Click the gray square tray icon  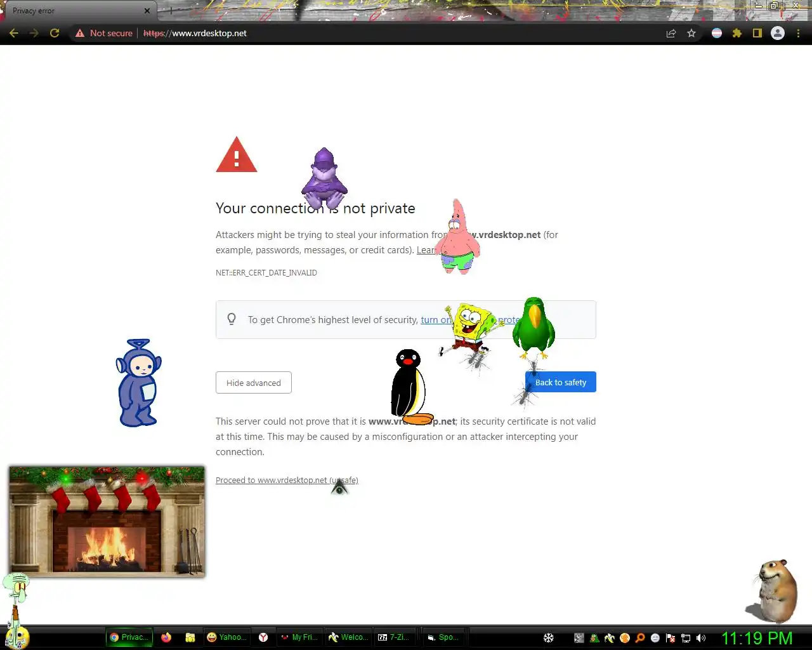click(579, 638)
